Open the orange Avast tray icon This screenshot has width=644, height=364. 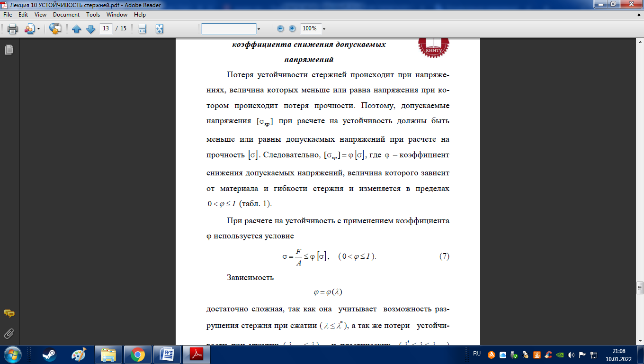(492, 355)
